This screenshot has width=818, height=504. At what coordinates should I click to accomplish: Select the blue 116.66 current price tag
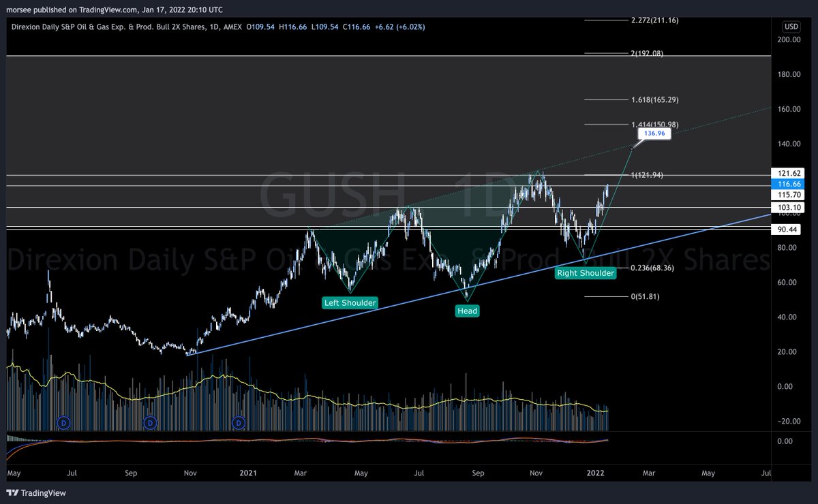pos(790,184)
